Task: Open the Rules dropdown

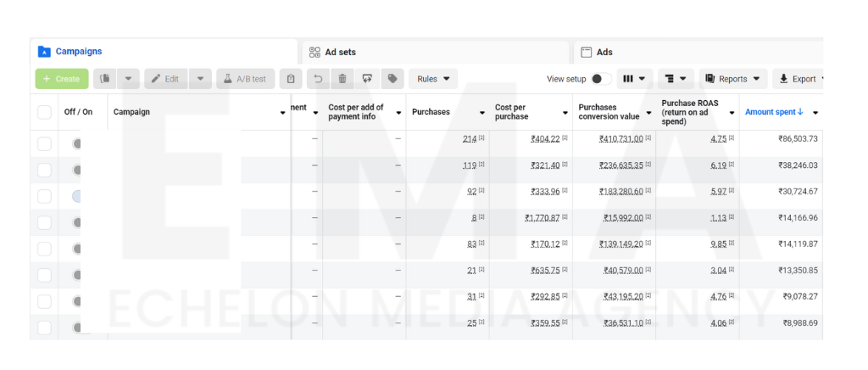Action: [x=433, y=79]
